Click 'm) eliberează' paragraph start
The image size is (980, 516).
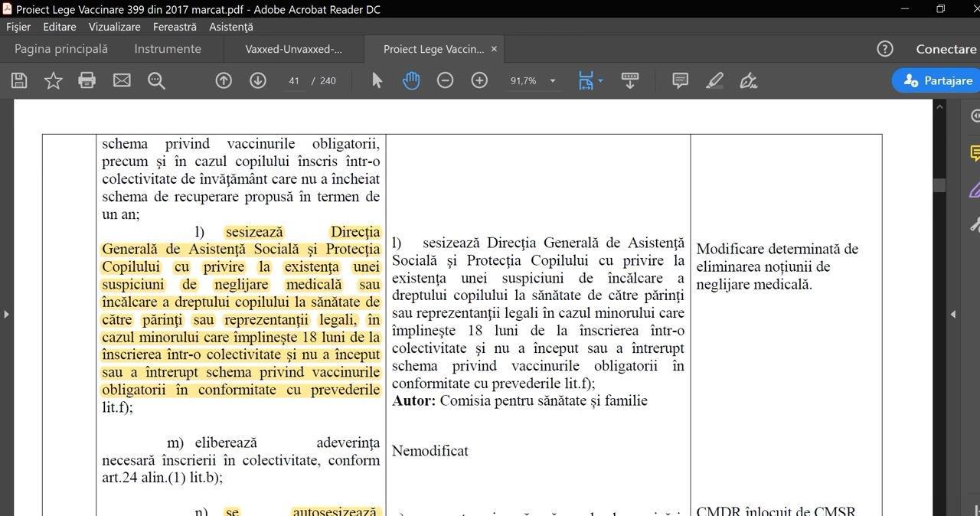(212, 443)
